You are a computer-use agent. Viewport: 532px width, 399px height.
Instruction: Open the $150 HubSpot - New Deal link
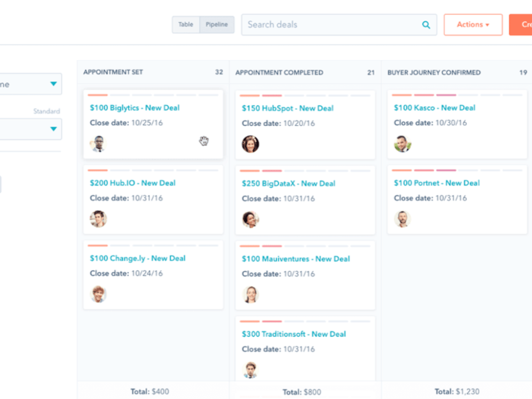pos(287,108)
